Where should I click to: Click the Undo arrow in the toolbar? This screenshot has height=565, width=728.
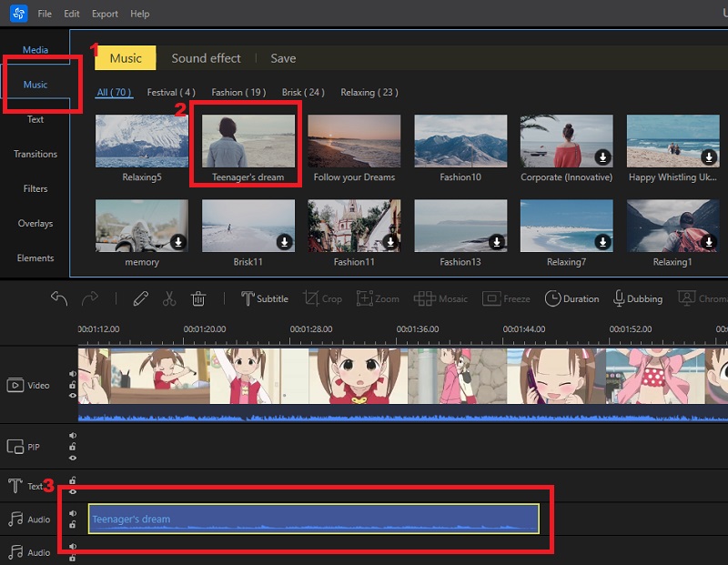coord(59,298)
